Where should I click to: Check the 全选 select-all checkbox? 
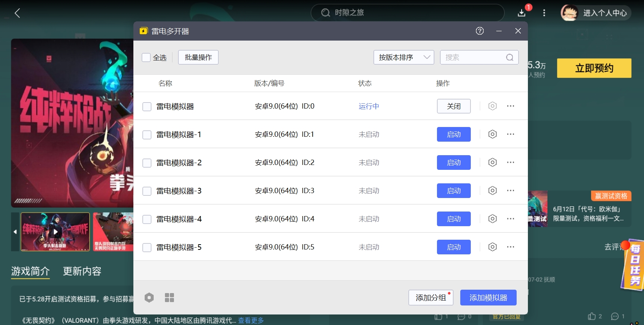pyautogui.click(x=146, y=57)
